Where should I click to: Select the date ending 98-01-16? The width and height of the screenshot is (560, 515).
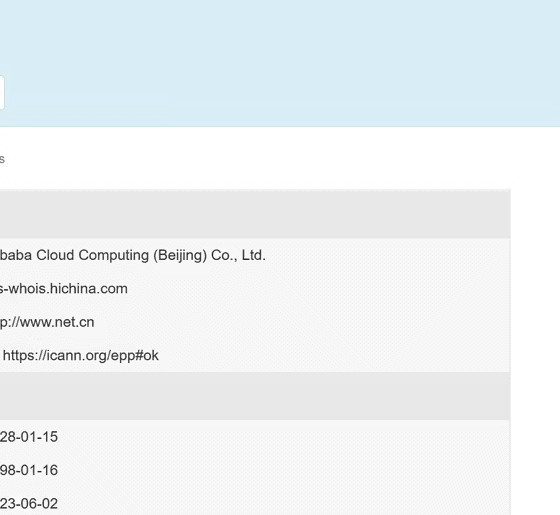point(29,470)
